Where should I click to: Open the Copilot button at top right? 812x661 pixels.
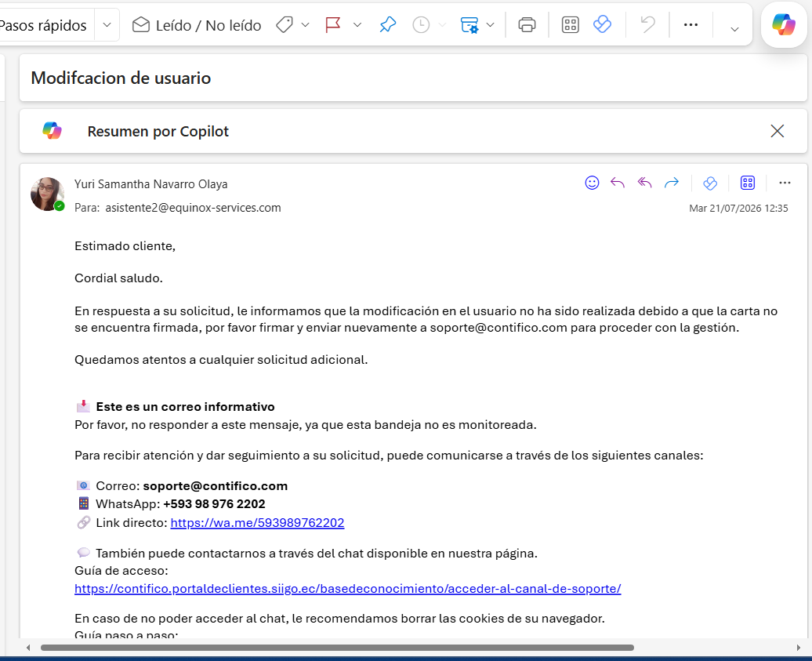tap(784, 24)
